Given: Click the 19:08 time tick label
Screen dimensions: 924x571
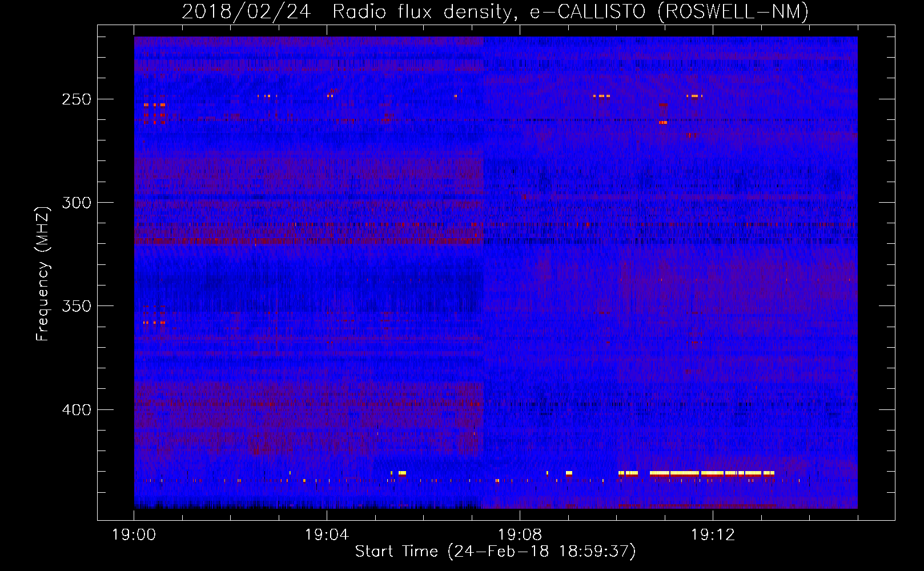Looking at the screenshot, I should point(520,535).
